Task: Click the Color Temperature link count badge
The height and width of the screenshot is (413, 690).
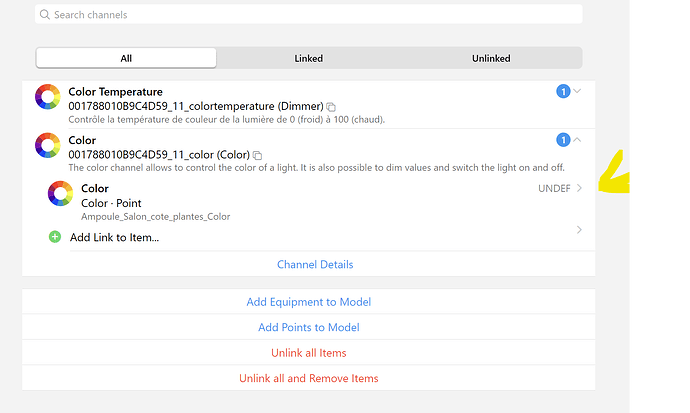Action: (x=563, y=91)
